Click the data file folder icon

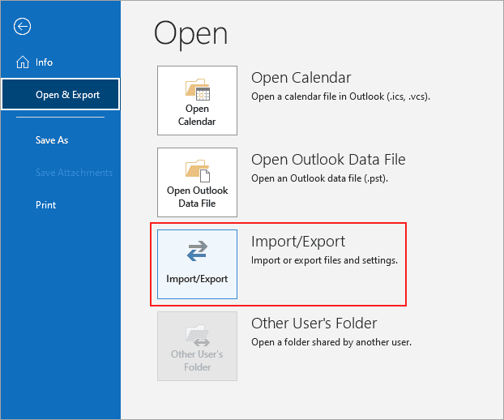click(x=198, y=171)
